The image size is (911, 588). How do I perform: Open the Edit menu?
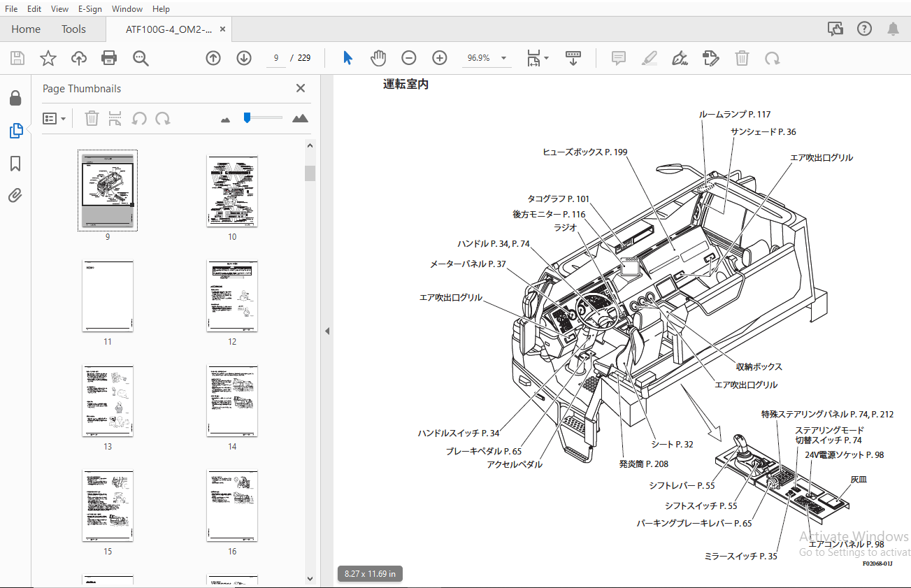point(34,9)
